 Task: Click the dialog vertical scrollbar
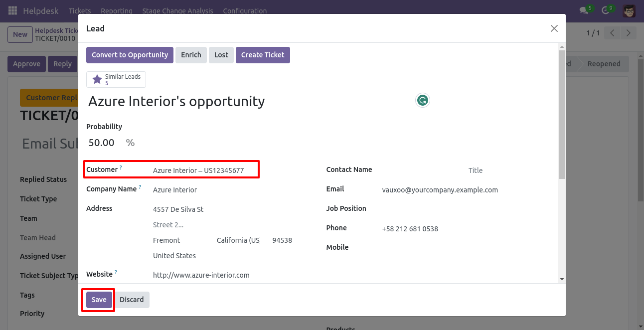pyautogui.click(x=562, y=114)
